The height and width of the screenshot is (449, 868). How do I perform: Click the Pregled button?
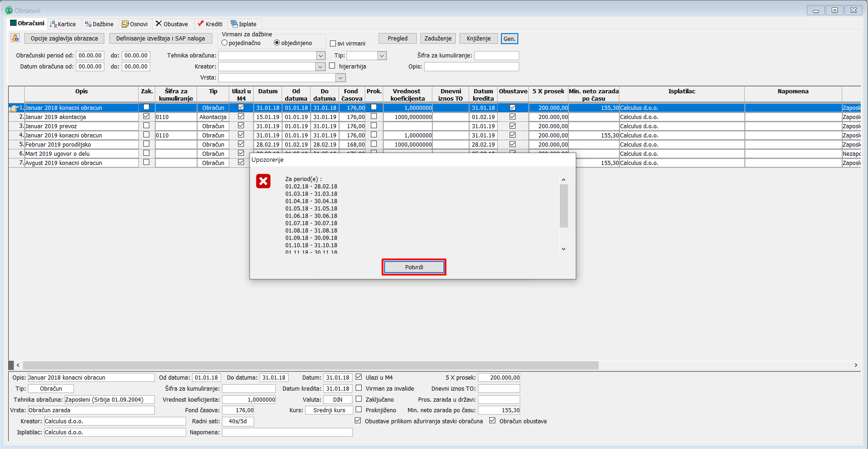[x=397, y=39]
